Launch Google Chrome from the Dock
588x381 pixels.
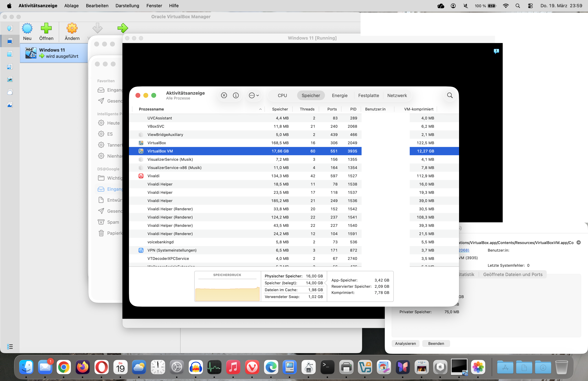point(64,367)
